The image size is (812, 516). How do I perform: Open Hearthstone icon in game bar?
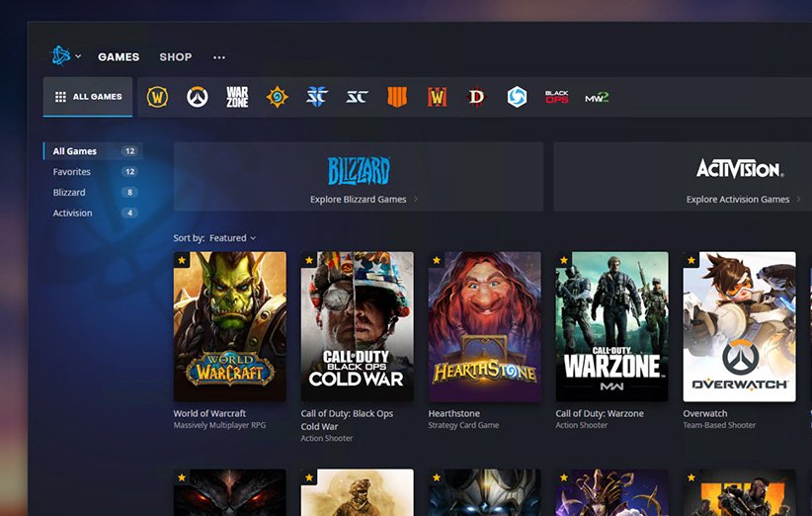click(x=277, y=97)
